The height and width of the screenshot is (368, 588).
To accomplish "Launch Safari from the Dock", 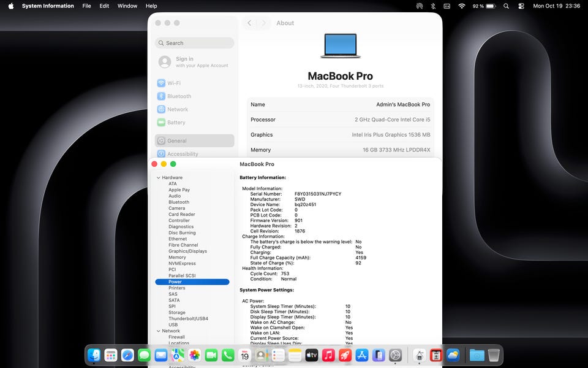I will [127, 355].
